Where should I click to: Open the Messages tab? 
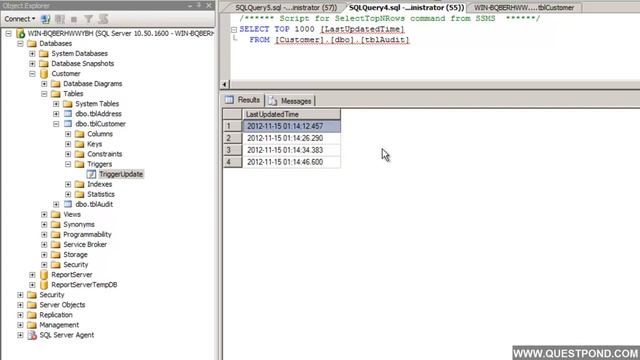(x=290, y=101)
